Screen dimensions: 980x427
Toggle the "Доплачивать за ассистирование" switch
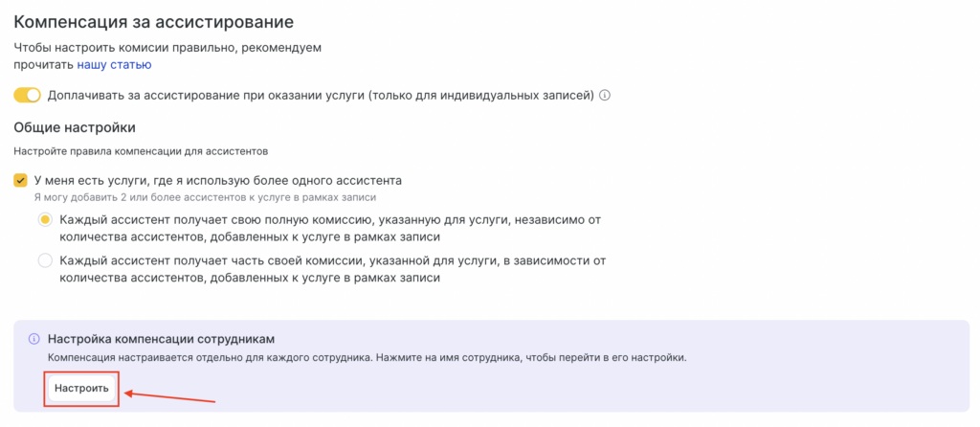coord(28,95)
